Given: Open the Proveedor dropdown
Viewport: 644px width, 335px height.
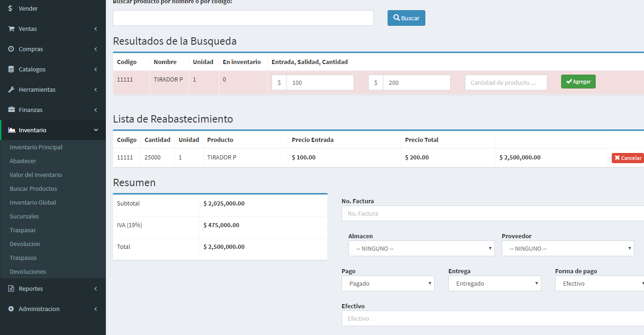Looking at the screenshot, I should [x=568, y=248].
